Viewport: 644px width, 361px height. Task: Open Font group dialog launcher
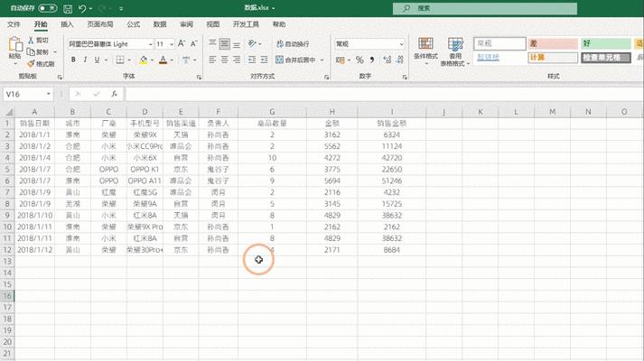[199, 77]
